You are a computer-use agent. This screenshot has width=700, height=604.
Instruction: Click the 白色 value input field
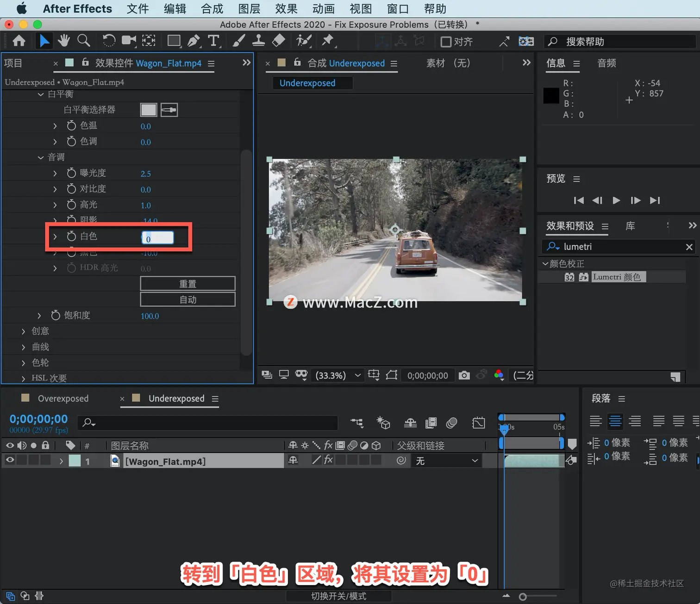(x=158, y=238)
